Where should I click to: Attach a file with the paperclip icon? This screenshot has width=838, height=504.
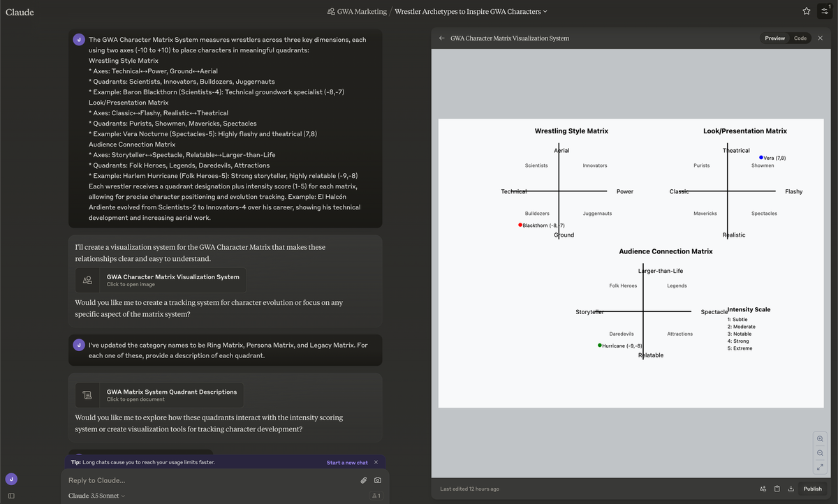point(363,480)
